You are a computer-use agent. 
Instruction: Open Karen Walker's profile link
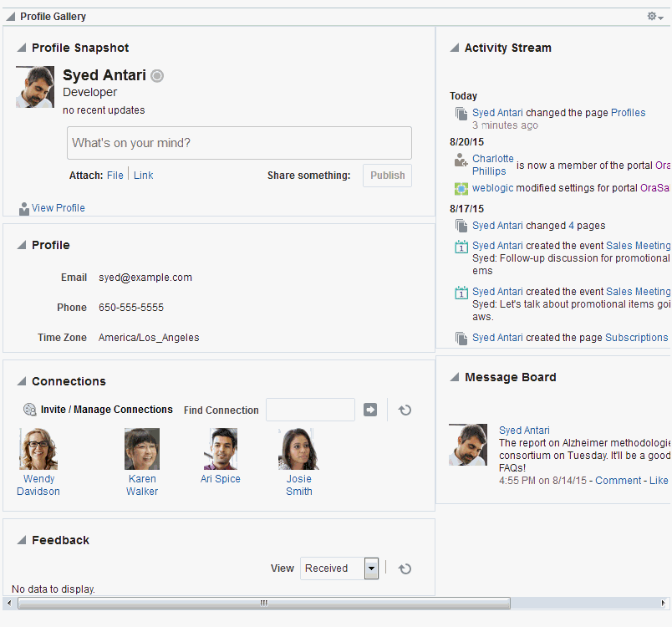point(142,485)
